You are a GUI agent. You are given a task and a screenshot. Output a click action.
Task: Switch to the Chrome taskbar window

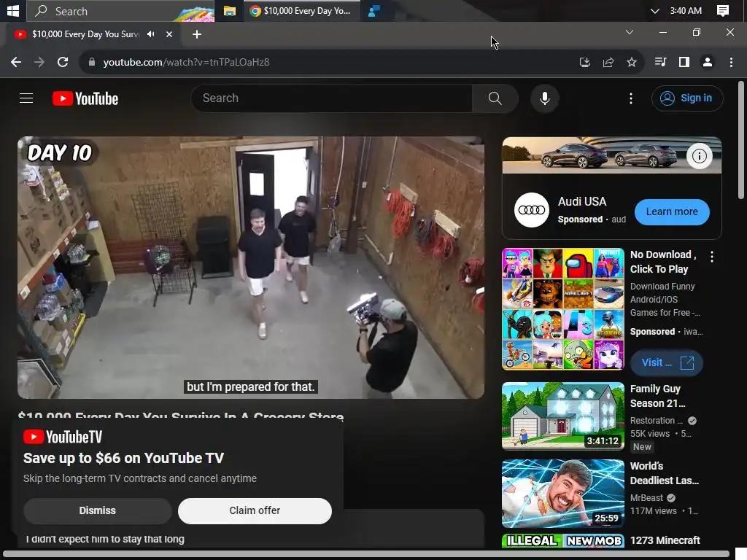point(301,10)
